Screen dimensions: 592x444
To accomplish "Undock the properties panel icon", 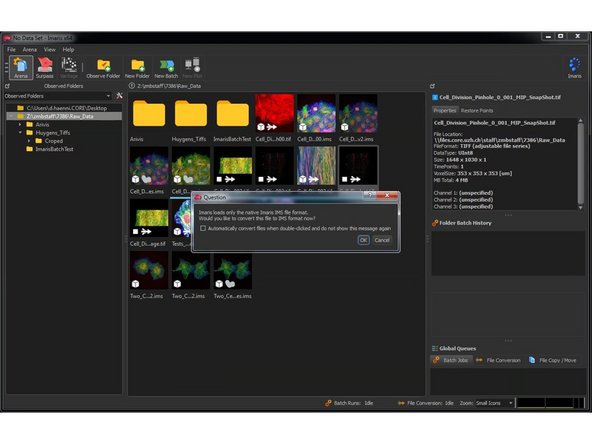I will click(433, 86).
